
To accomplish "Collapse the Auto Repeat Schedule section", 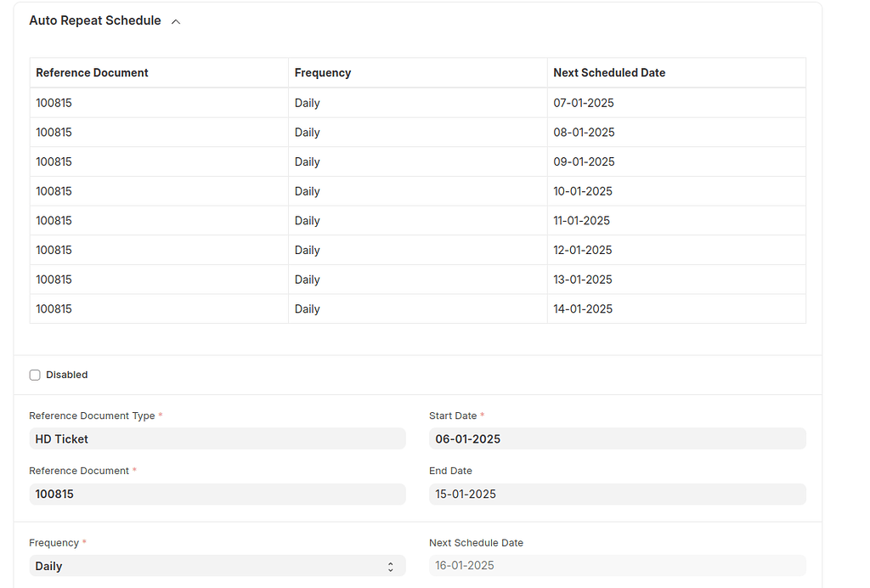I will click(176, 20).
